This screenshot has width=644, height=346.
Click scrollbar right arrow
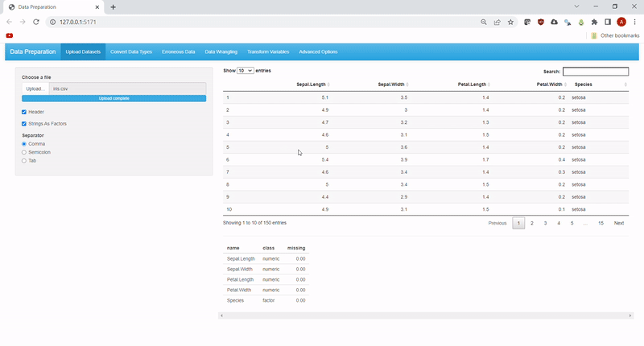click(630, 315)
